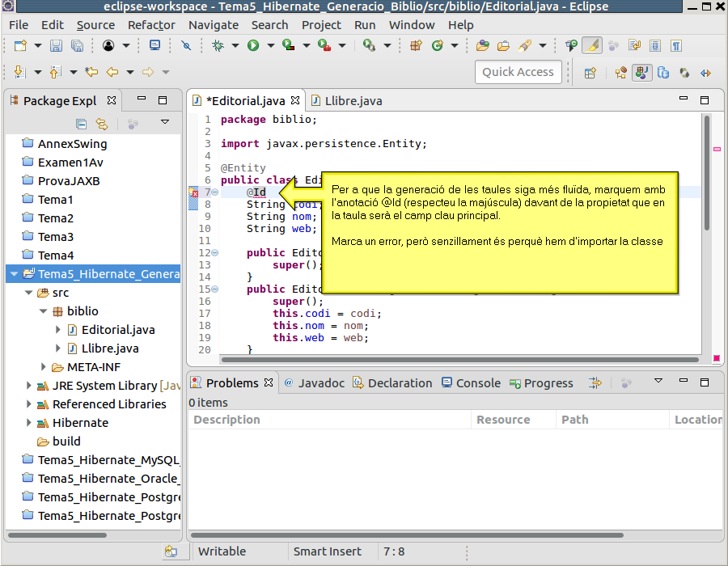Open the Refactor menu
728x566 pixels.
(x=151, y=25)
